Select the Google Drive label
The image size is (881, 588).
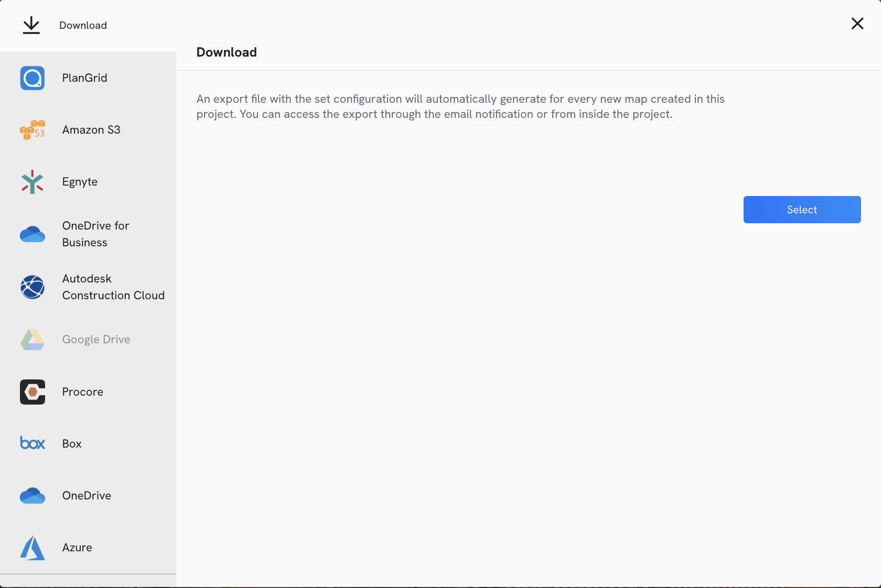tap(96, 340)
